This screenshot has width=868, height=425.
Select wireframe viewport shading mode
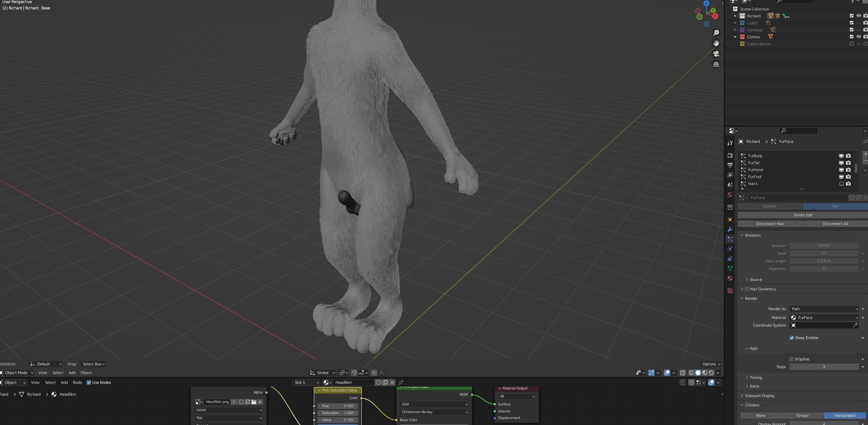(691, 373)
